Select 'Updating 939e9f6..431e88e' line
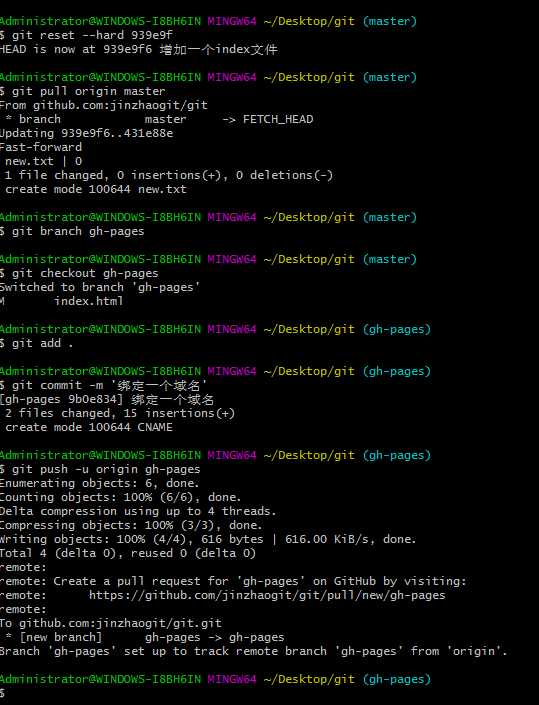The height and width of the screenshot is (705, 539). point(86,133)
